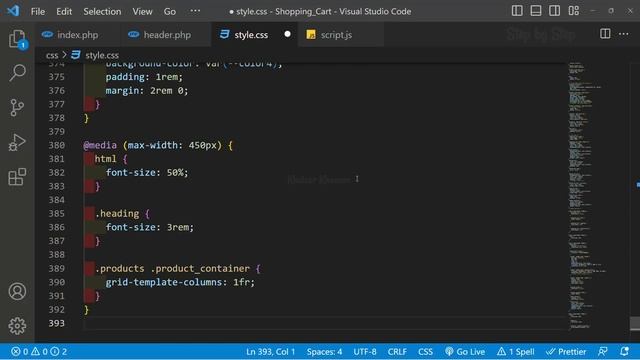
Task: Click font-size: 50% declaration
Action: tap(147, 173)
